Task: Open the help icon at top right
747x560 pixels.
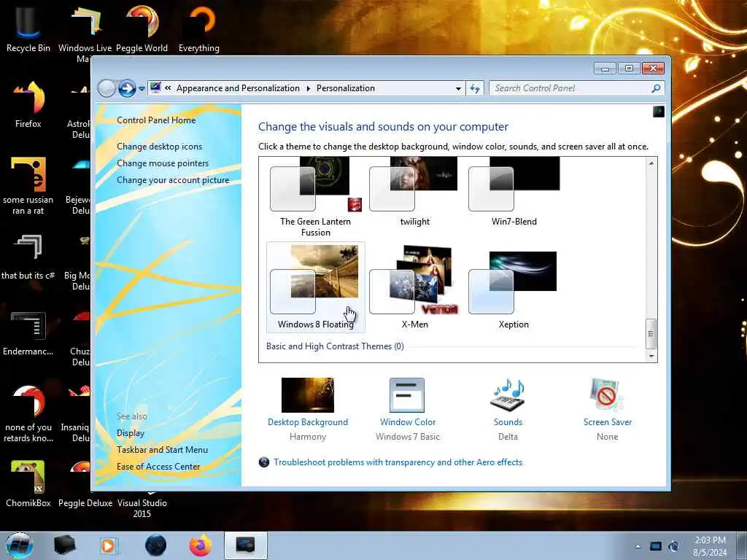Action: coord(659,112)
